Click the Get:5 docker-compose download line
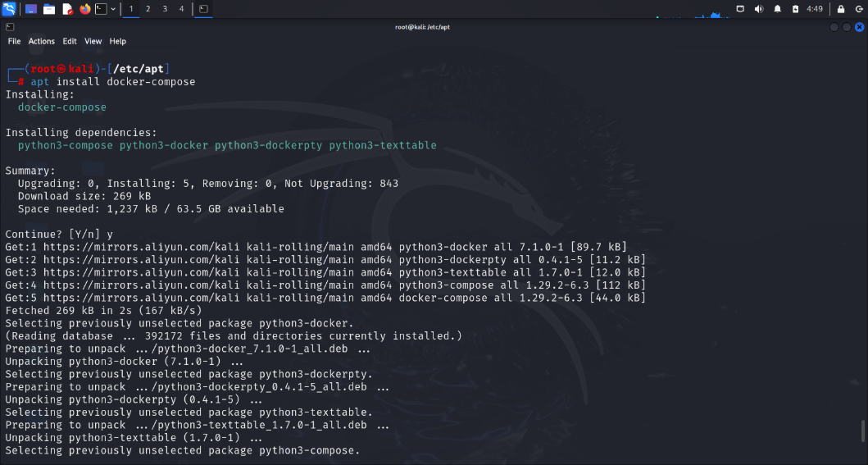This screenshot has width=868, height=465. click(x=325, y=298)
